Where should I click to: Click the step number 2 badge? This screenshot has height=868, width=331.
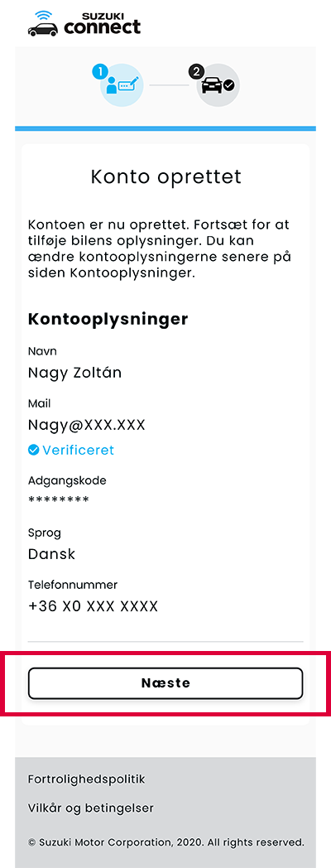[x=196, y=71]
